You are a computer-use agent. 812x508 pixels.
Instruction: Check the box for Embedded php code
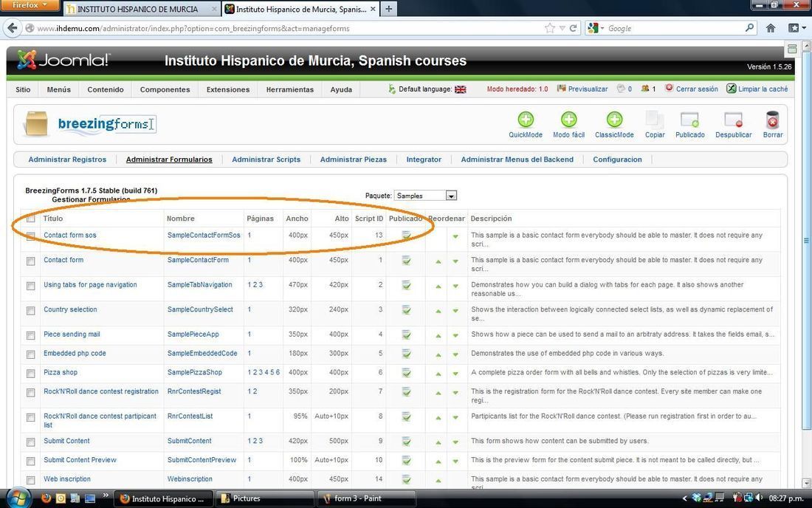(x=31, y=354)
